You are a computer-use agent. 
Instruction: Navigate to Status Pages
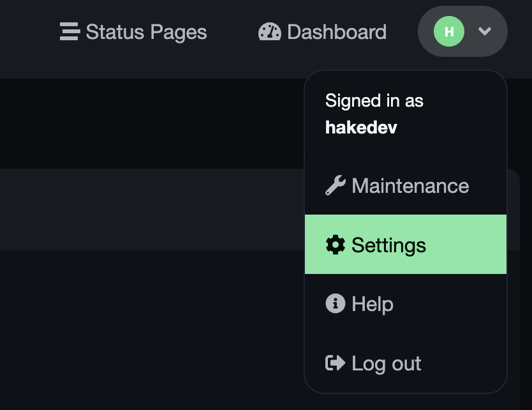tap(146, 31)
